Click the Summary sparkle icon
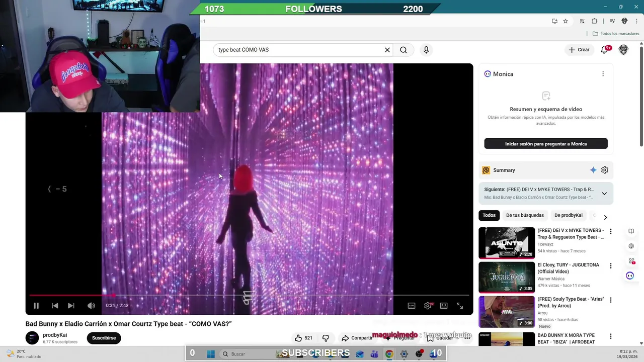Image resolution: width=644 pixels, height=362 pixels. 593,170
